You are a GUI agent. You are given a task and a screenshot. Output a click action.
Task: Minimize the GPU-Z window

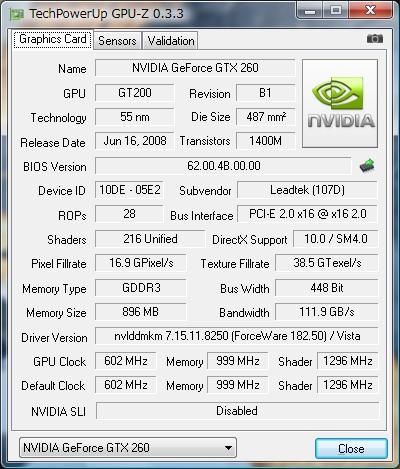point(310,11)
